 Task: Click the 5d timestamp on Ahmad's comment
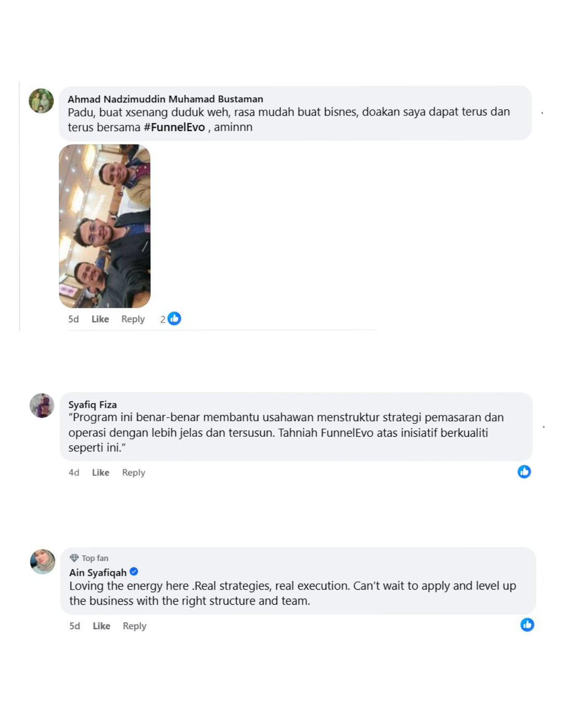(x=73, y=319)
